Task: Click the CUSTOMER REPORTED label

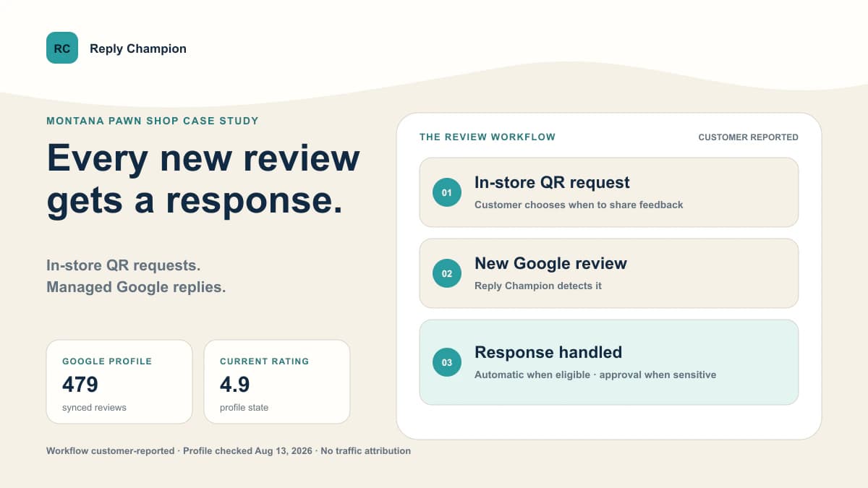Action: (748, 137)
